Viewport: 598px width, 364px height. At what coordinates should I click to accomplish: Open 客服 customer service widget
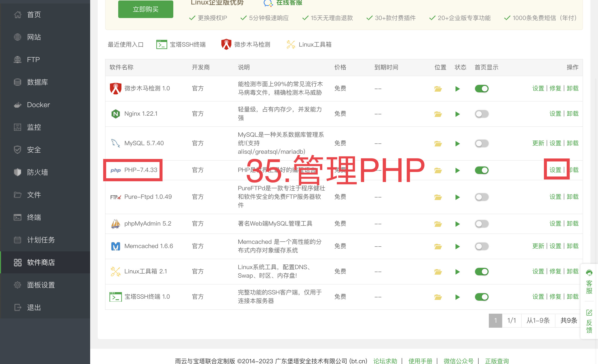coord(589,282)
